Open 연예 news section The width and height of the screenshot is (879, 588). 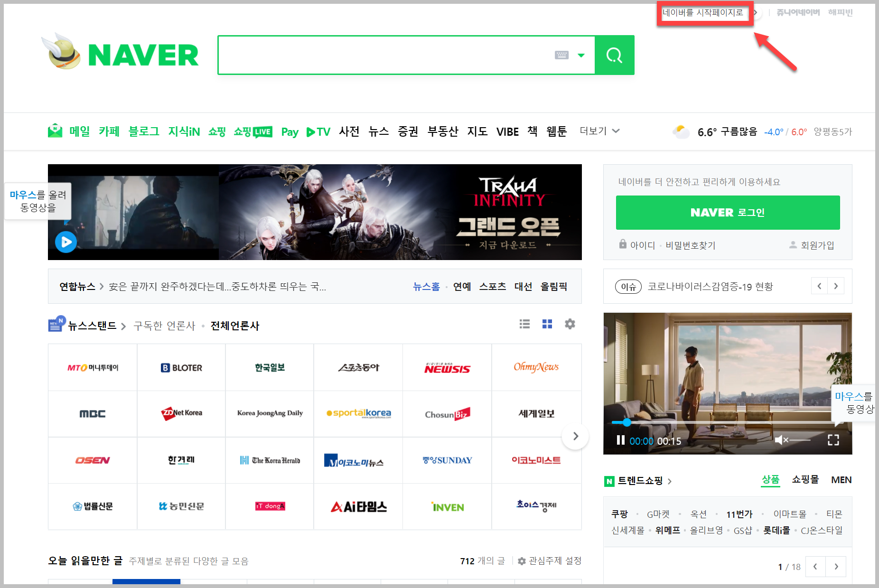(x=462, y=287)
